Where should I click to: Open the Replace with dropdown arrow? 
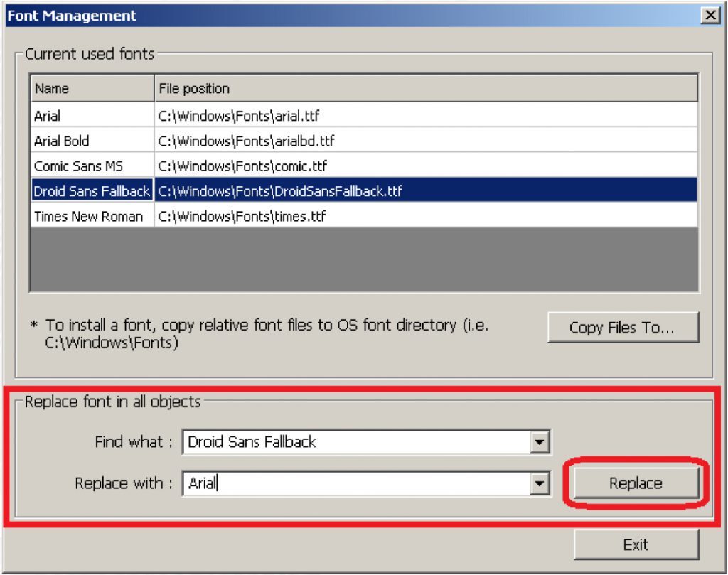(539, 483)
